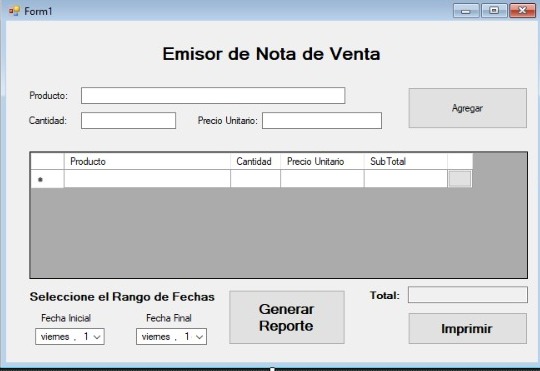Click the 'viernes' text in Fecha Inicial picker
Screen dimensions: 540x371
click(x=55, y=337)
